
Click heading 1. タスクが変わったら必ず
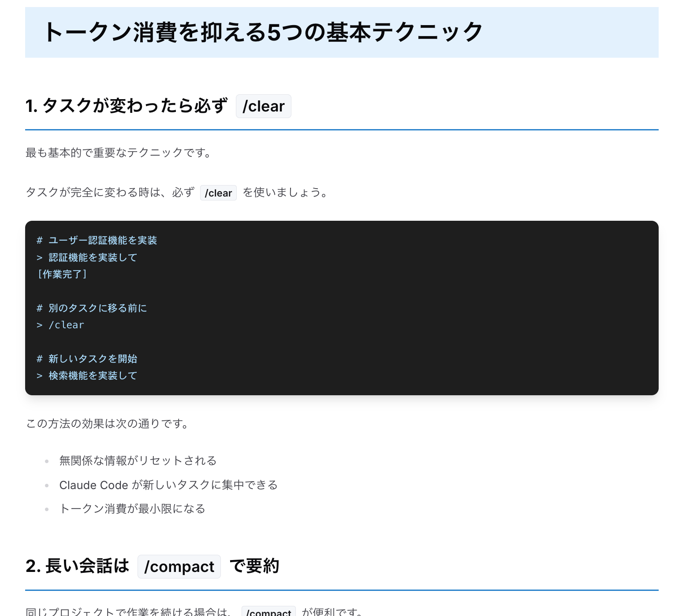click(x=127, y=106)
